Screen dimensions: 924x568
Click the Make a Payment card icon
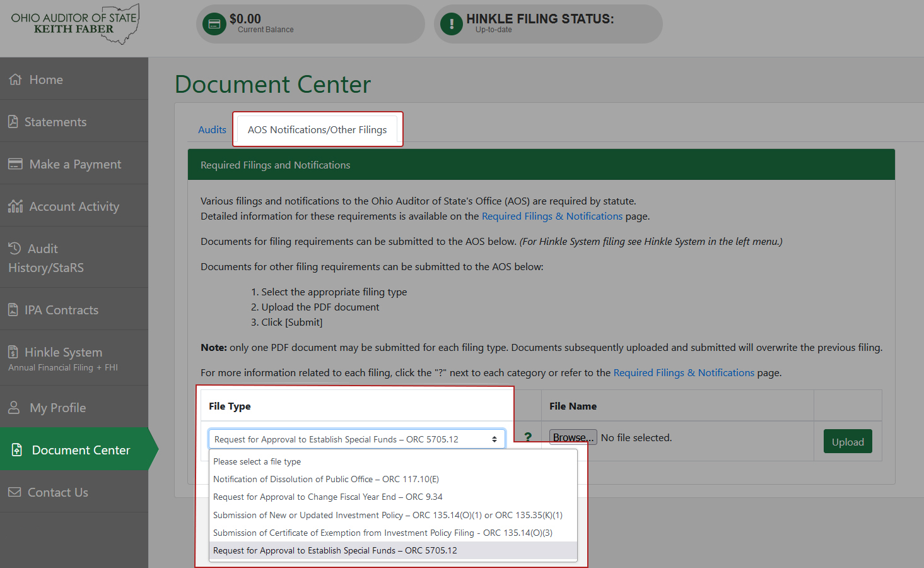(x=16, y=164)
